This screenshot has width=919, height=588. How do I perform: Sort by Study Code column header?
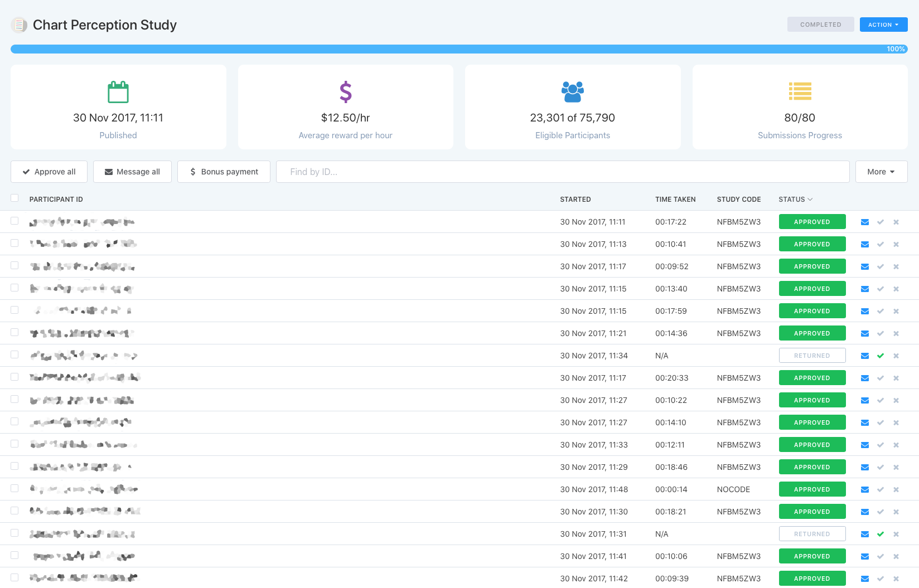pos(739,200)
